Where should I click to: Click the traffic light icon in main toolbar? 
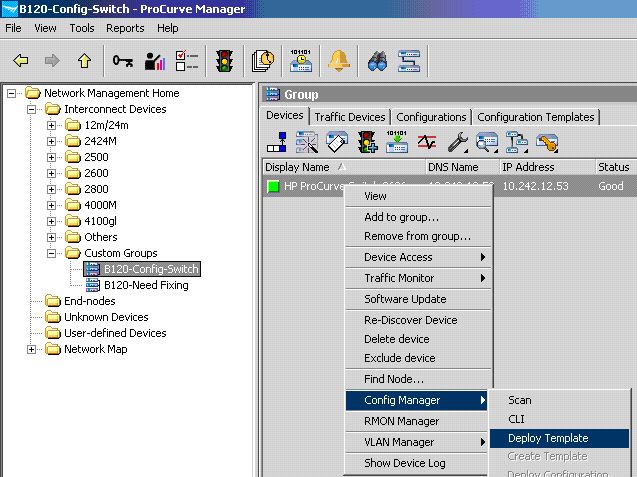pos(224,61)
